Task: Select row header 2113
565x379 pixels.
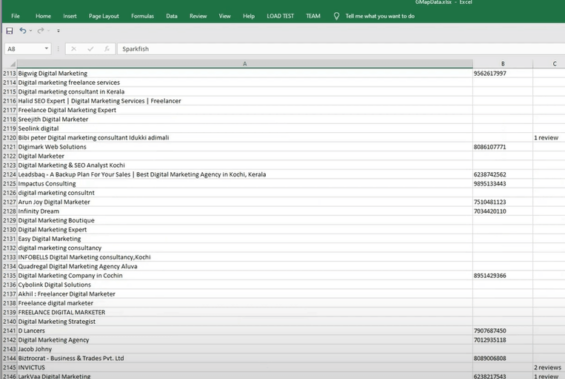Action: click(9, 73)
